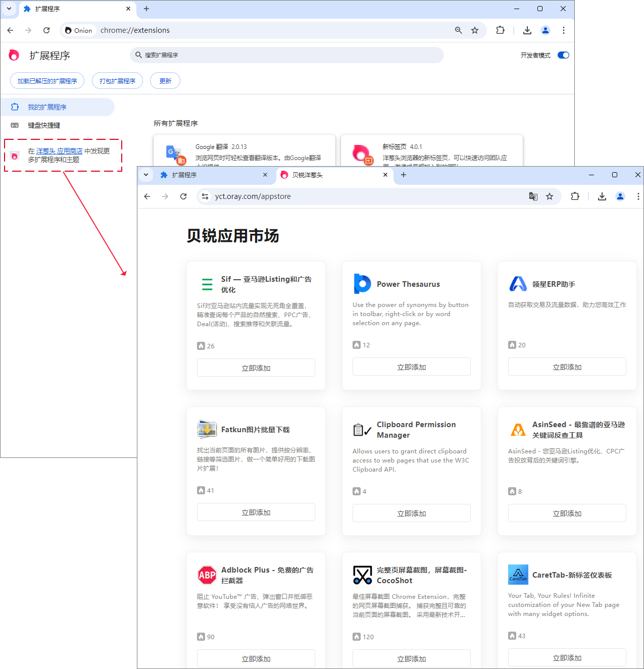Click back arrow in back extensions window
The image size is (644, 669).
click(x=10, y=30)
